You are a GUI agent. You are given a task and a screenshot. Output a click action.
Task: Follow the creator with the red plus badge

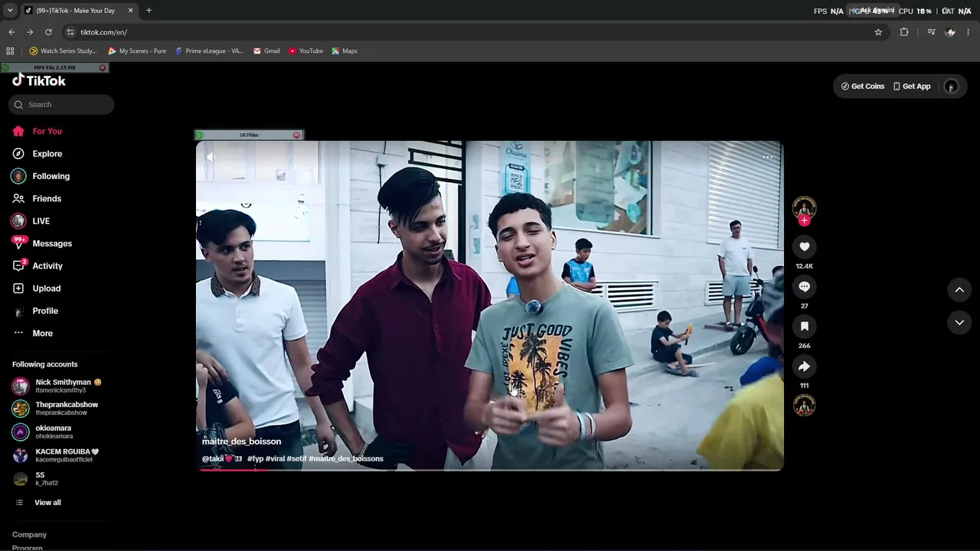(804, 220)
